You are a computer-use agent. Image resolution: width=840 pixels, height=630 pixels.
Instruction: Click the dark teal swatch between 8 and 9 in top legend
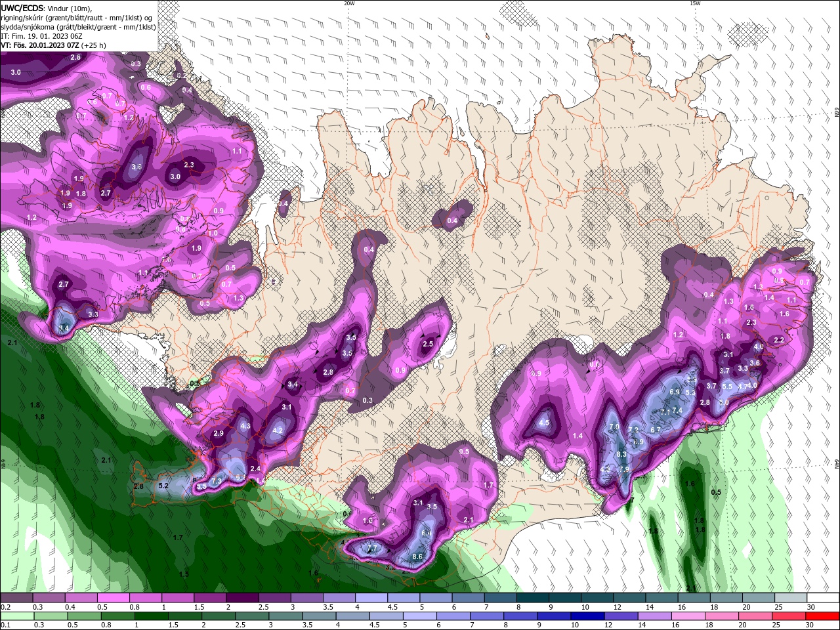tap(534, 598)
